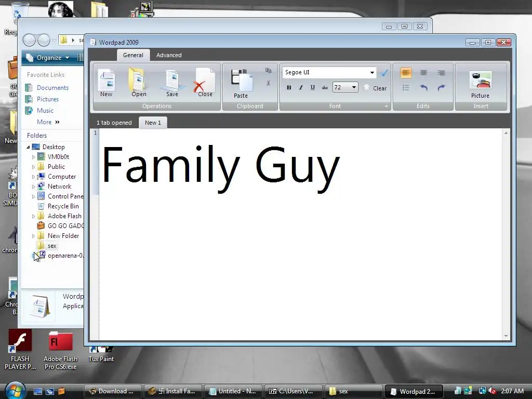Clear formatting with Clear button

tap(375, 88)
